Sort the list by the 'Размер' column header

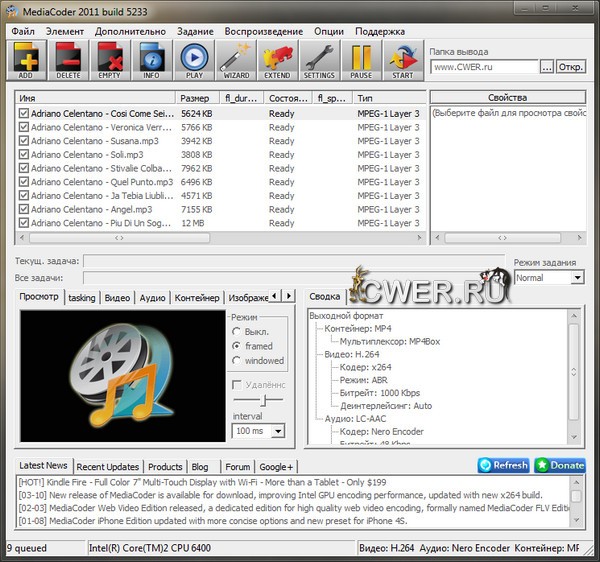pyautogui.click(x=197, y=98)
